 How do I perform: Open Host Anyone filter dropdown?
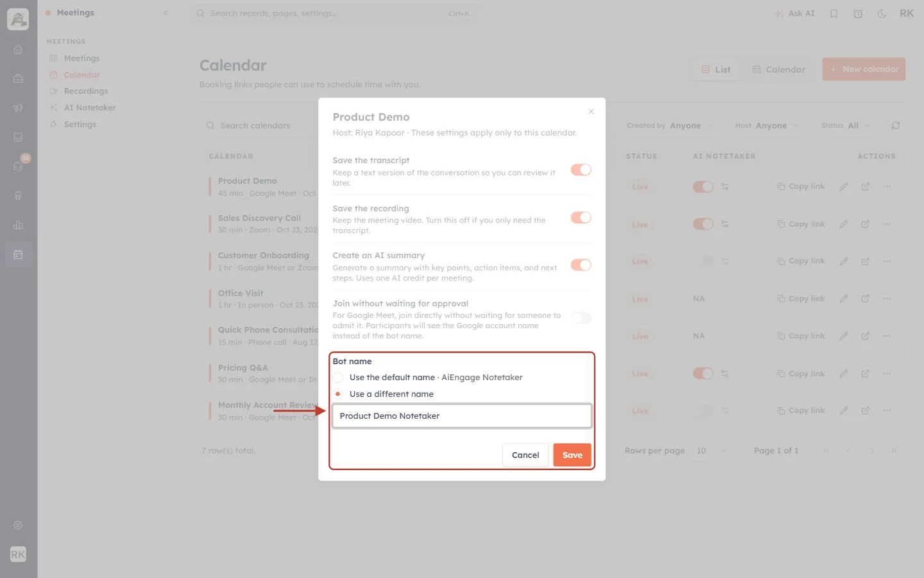click(x=766, y=125)
